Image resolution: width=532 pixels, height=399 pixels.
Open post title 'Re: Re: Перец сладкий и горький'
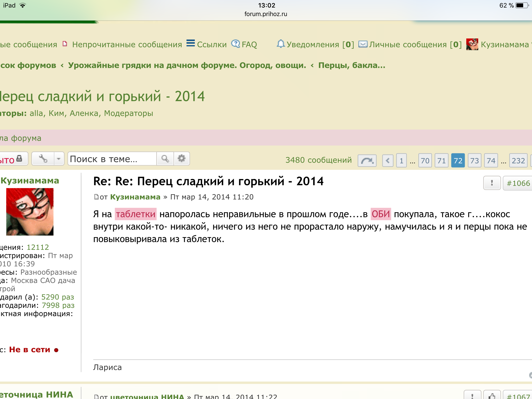click(x=208, y=181)
